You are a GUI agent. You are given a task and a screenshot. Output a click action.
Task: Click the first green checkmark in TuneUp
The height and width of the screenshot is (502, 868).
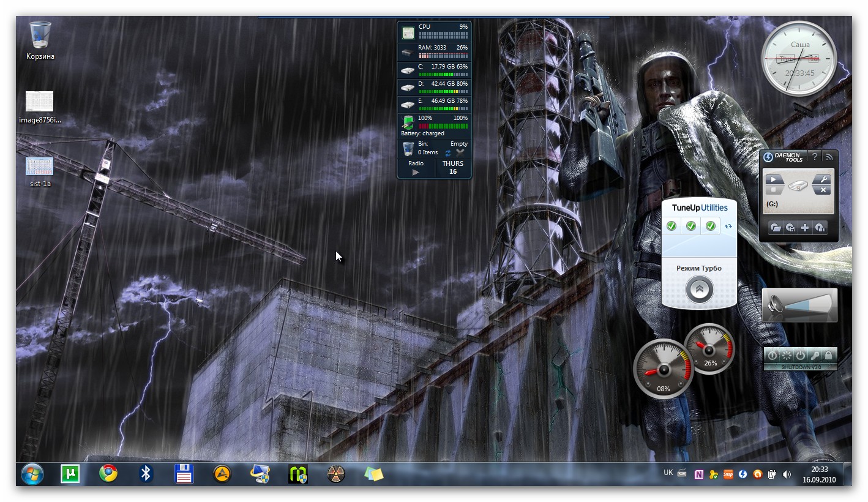pyautogui.click(x=672, y=227)
